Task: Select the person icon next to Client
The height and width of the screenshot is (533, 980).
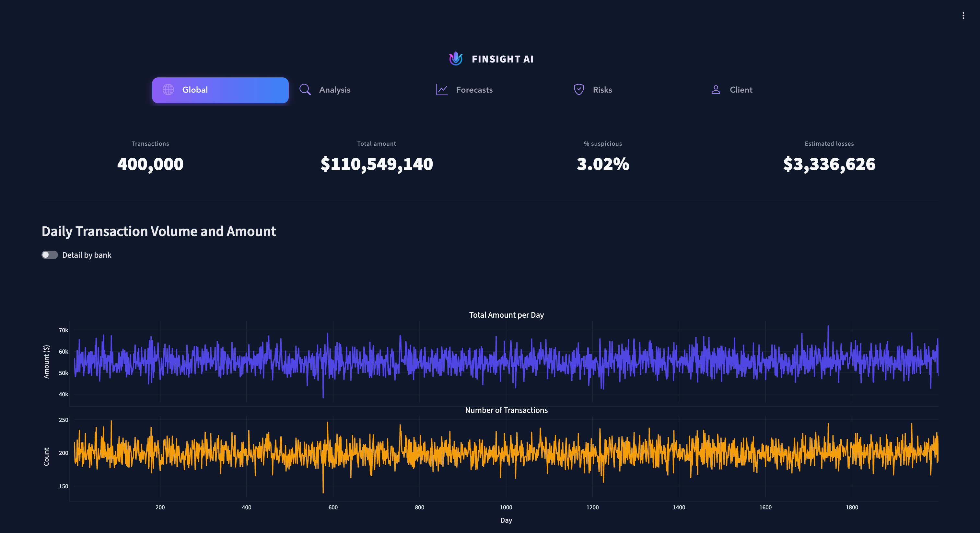Action: point(716,90)
